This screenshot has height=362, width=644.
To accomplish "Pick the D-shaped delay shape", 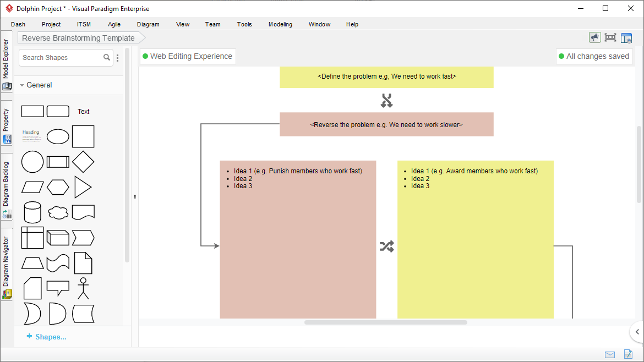I will coord(57,314).
